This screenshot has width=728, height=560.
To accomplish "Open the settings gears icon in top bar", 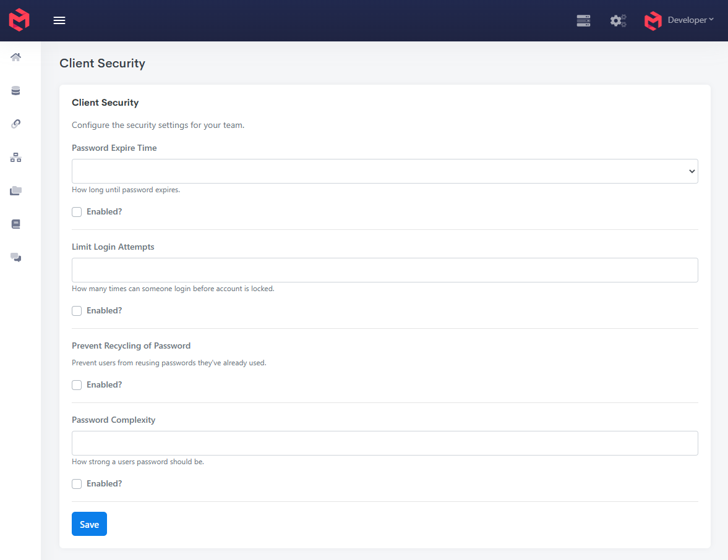I will (618, 20).
